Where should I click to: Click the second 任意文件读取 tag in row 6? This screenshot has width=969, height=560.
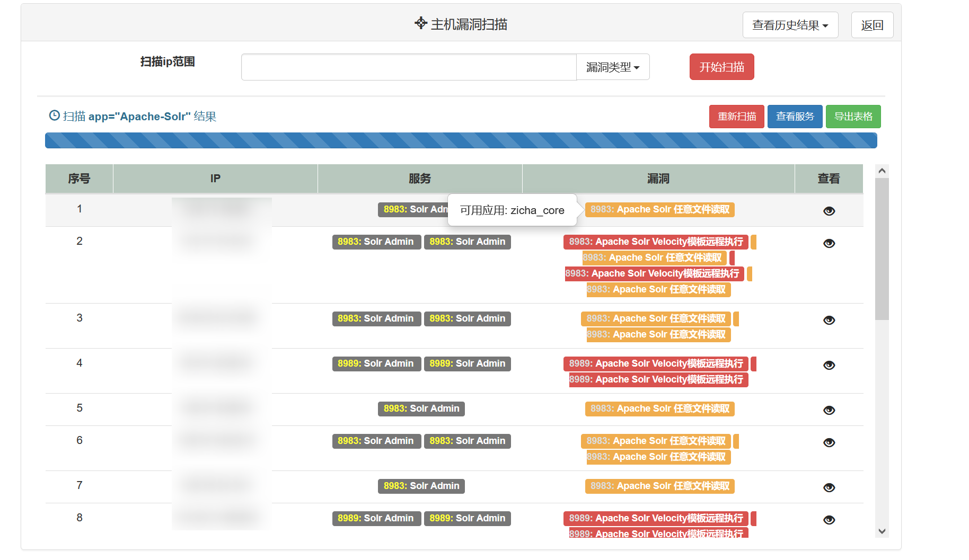click(659, 457)
